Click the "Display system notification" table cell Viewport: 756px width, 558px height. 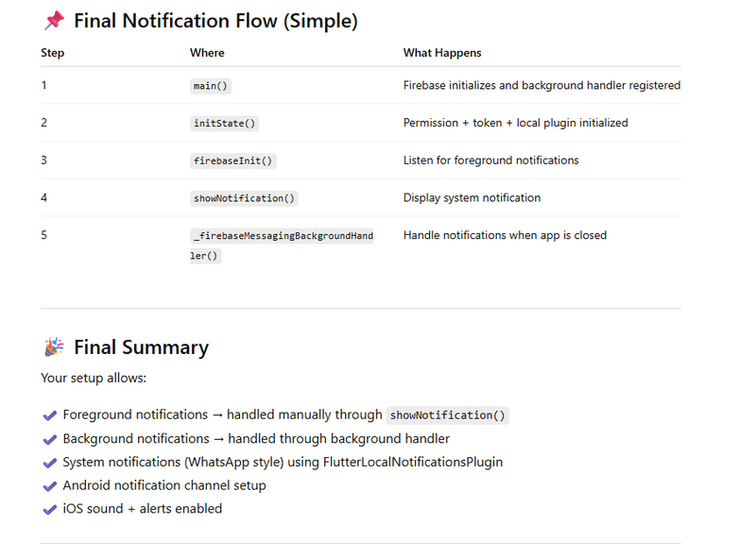tap(472, 198)
